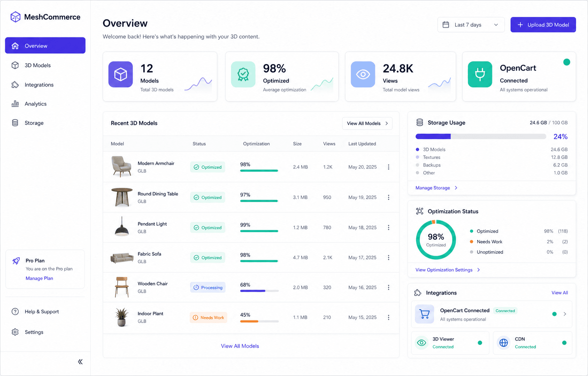Click the Help question mark icon
588x376 pixels.
tap(15, 312)
